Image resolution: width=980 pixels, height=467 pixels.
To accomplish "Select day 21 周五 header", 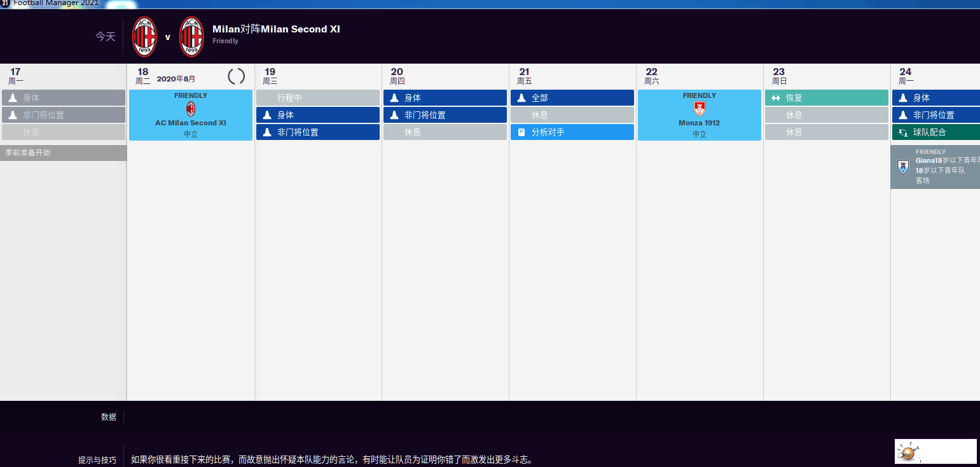I will click(525, 76).
